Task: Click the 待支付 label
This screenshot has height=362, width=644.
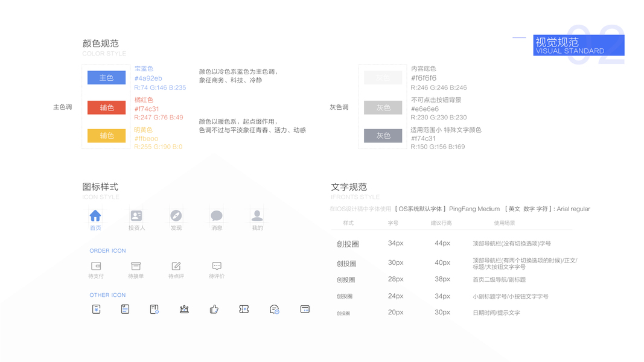Action: pyautogui.click(x=96, y=276)
